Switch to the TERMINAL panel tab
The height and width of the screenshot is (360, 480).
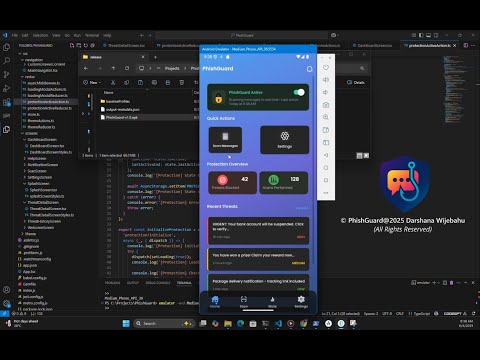tap(184, 283)
